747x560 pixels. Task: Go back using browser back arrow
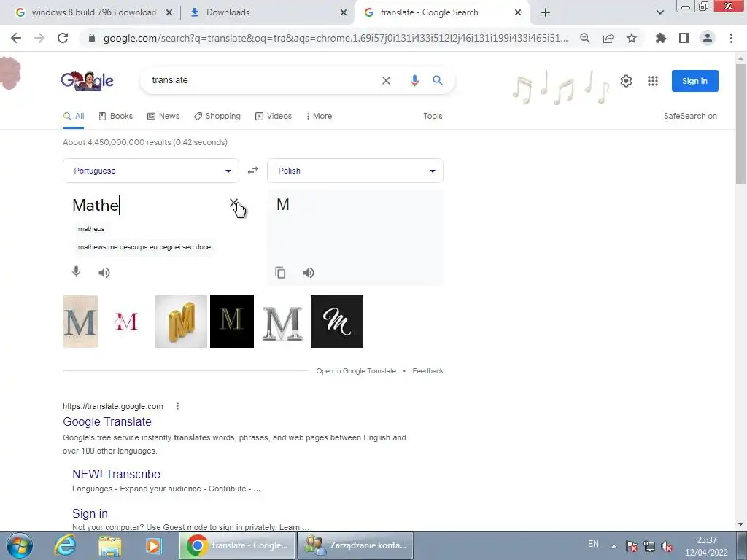[16, 38]
